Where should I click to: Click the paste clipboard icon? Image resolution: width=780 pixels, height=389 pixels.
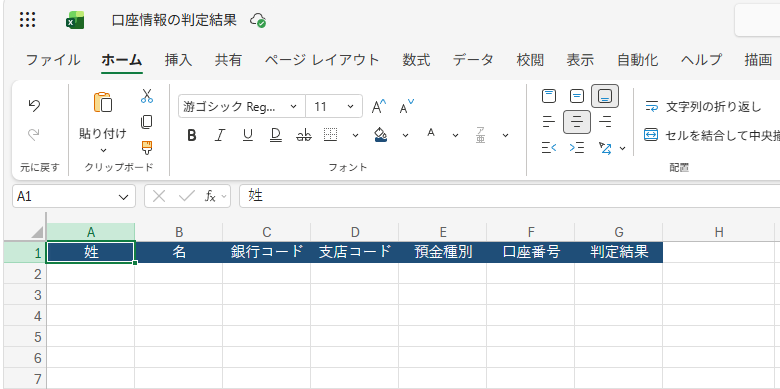(x=103, y=102)
